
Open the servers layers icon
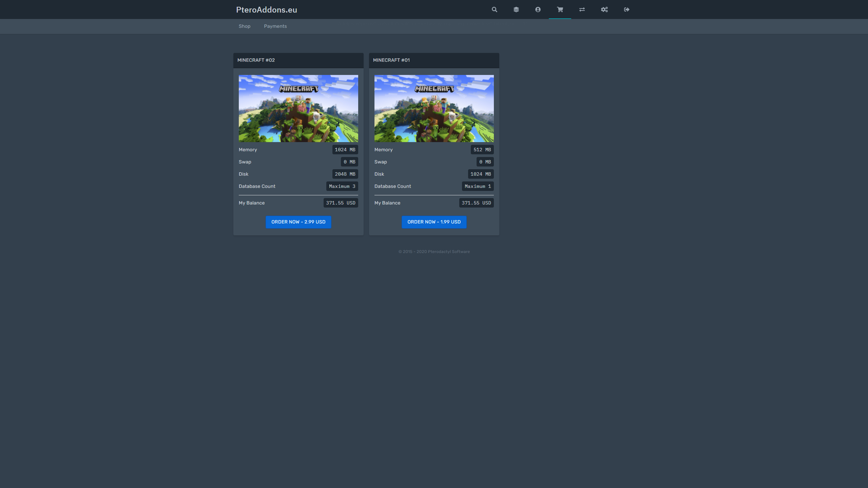click(516, 9)
